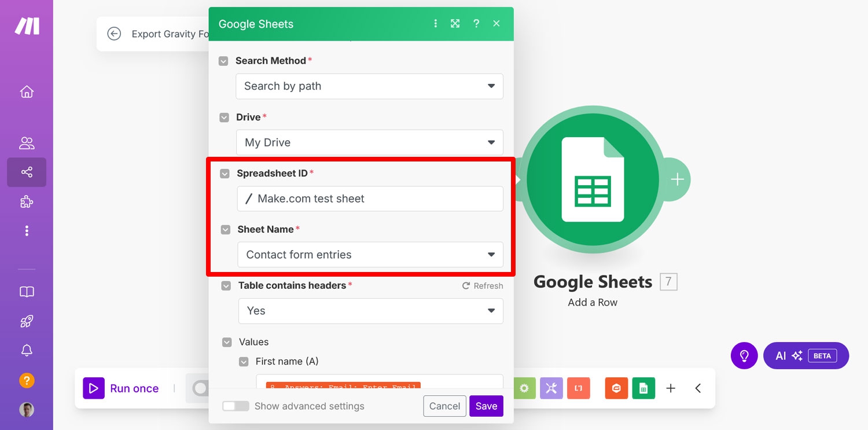The height and width of the screenshot is (430, 868).
Task: Click the 'Add a Row' module label
Action: click(x=593, y=302)
